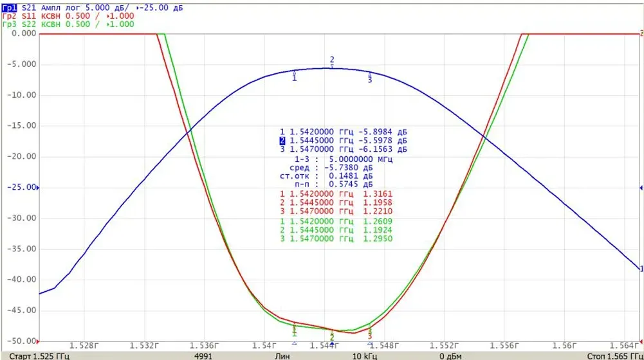Select red S11 marker 3 readout 1.2210
The width and height of the screenshot is (644, 360).
[x=336, y=212]
